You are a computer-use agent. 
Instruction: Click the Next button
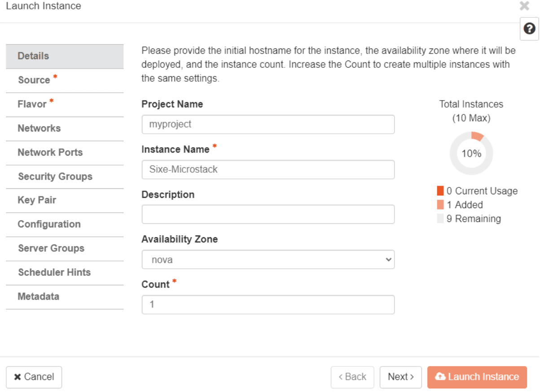tap(400, 377)
